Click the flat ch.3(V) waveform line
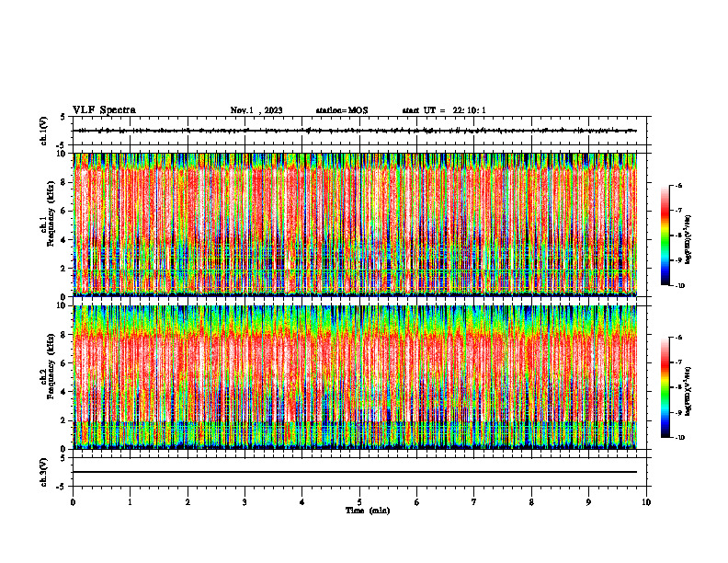Viewport: 728px width, 563px height. pos(355,472)
